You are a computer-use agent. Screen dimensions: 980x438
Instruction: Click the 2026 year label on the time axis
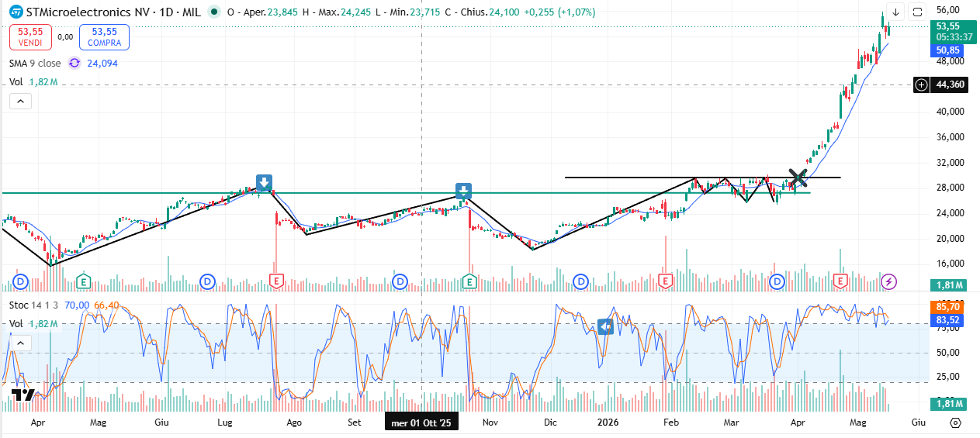608,423
